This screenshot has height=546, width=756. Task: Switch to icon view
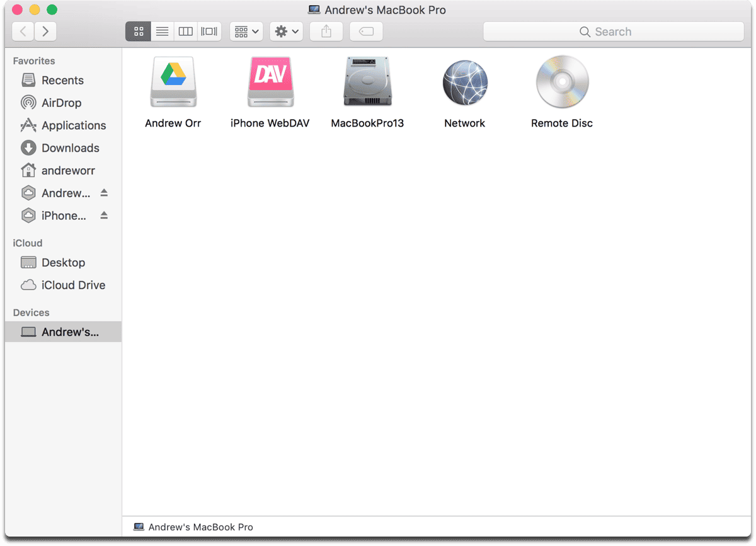139,31
